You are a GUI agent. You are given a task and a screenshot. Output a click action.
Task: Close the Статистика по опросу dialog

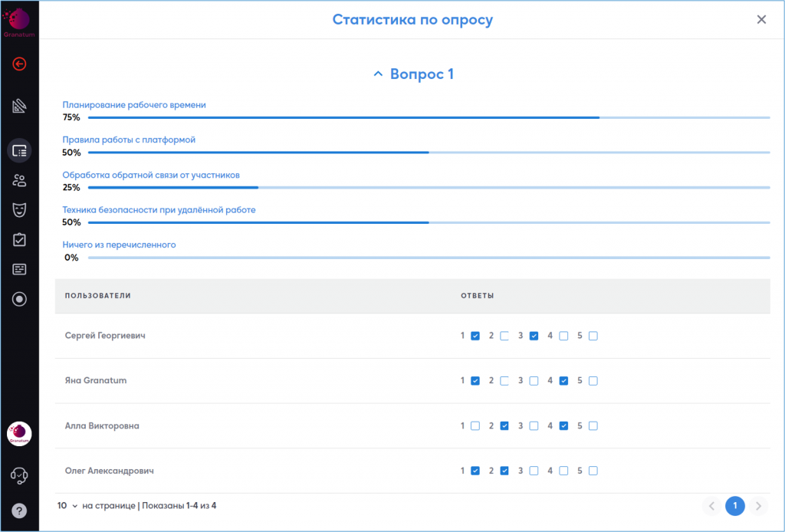pos(761,20)
